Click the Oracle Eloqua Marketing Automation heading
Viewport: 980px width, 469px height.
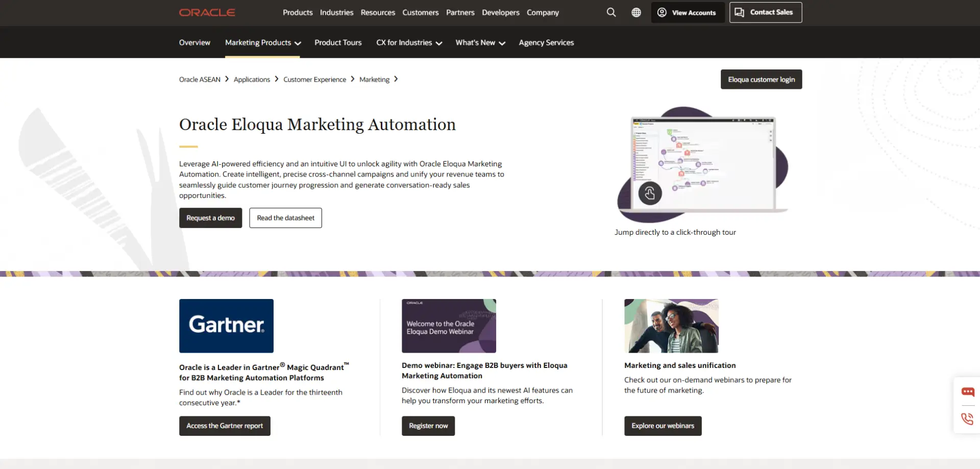pyautogui.click(x=317, y=125)
